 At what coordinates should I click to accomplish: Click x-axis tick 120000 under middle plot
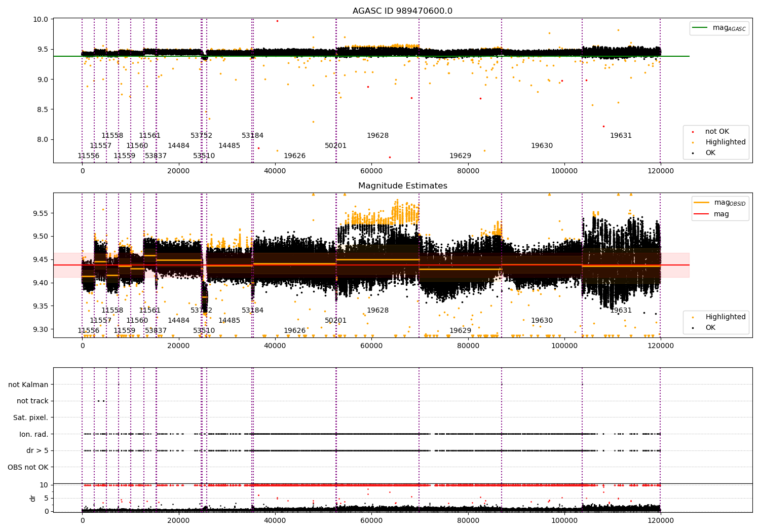(x=661, y=346)
